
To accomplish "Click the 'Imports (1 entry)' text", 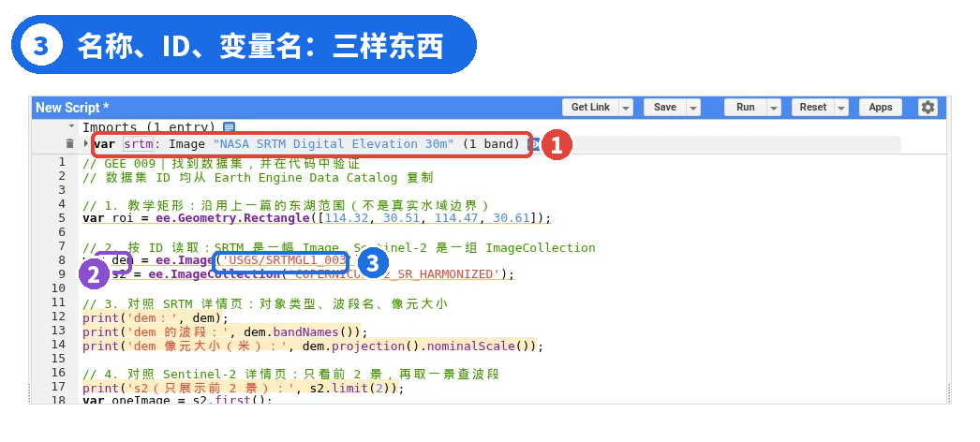I will click(x=149, y=127).
